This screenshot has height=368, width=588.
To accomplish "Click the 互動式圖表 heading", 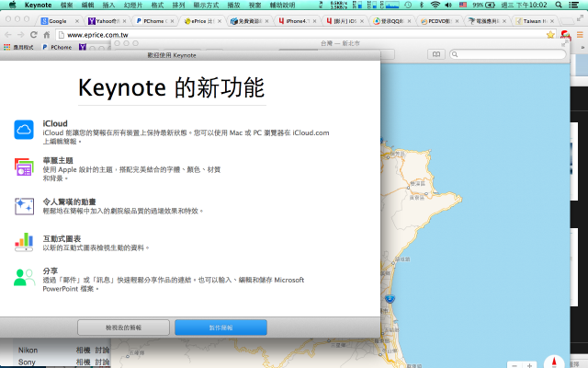I will point(62,239).
